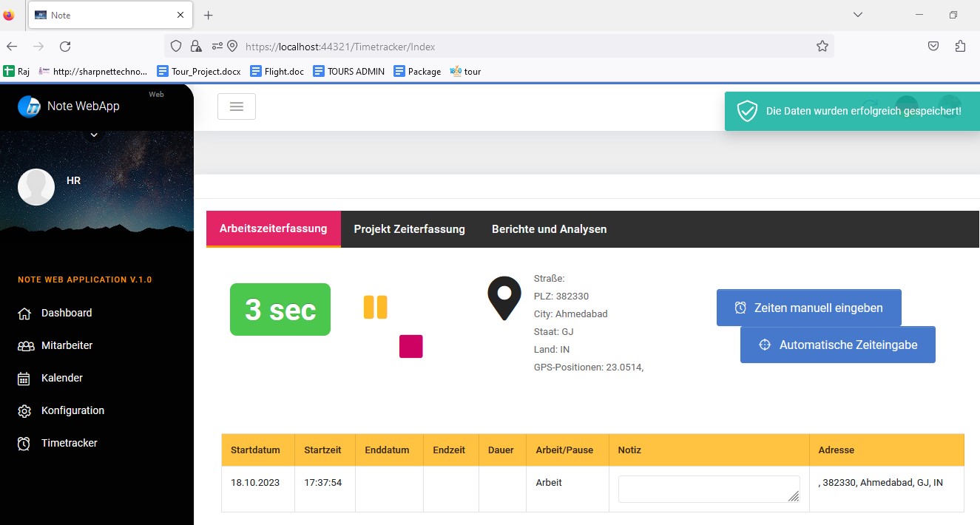Click the Konfiguration gear icon

point(24,411)
